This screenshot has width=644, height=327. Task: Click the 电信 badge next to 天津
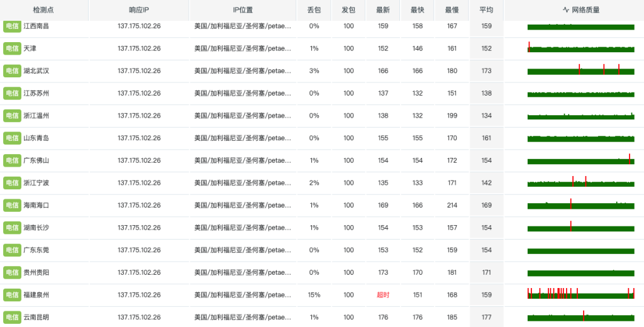(12, 48)
